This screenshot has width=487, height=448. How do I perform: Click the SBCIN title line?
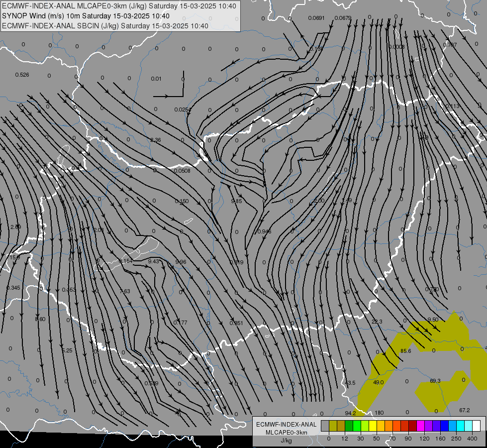pyautogui.click(x=105, y=26)
